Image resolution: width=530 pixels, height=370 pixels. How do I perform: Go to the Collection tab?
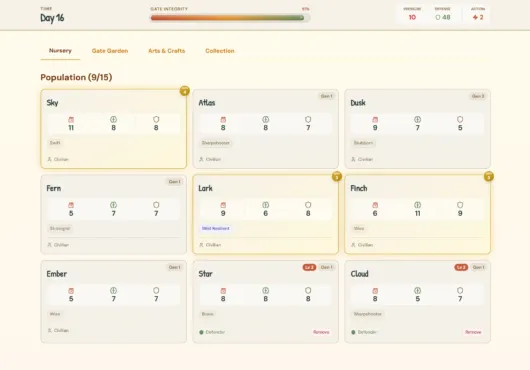click(x=220, y=51)
